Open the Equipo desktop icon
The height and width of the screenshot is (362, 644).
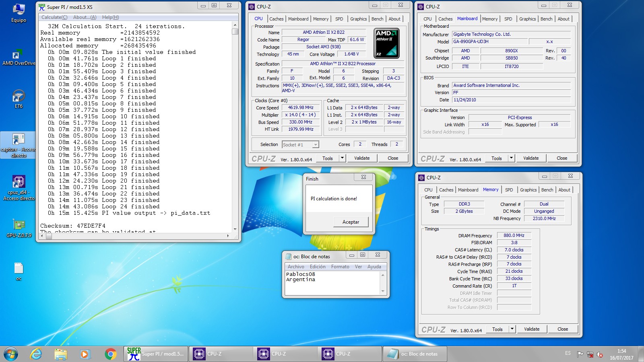(x=19, y=13)
